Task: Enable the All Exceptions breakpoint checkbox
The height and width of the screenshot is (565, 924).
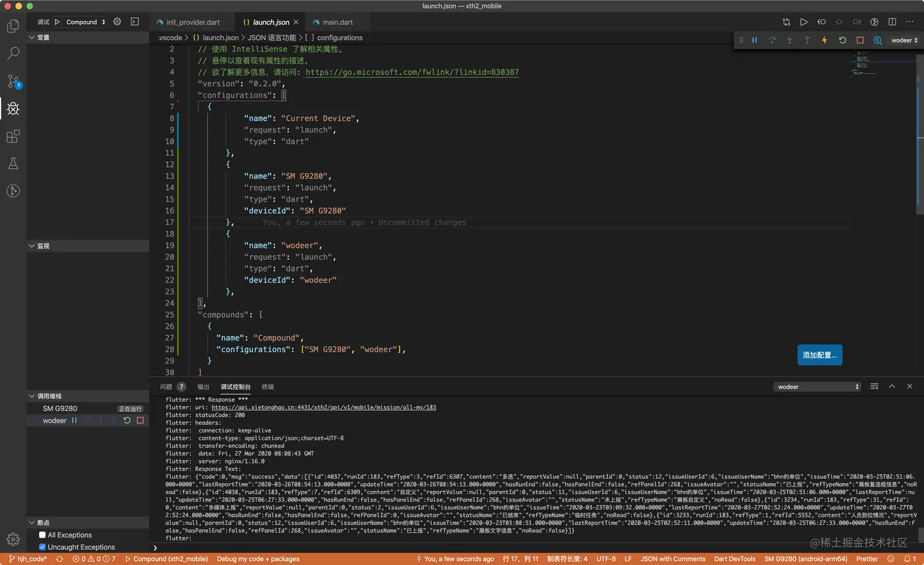Action: pyautogui.click(x=42, y=535)
